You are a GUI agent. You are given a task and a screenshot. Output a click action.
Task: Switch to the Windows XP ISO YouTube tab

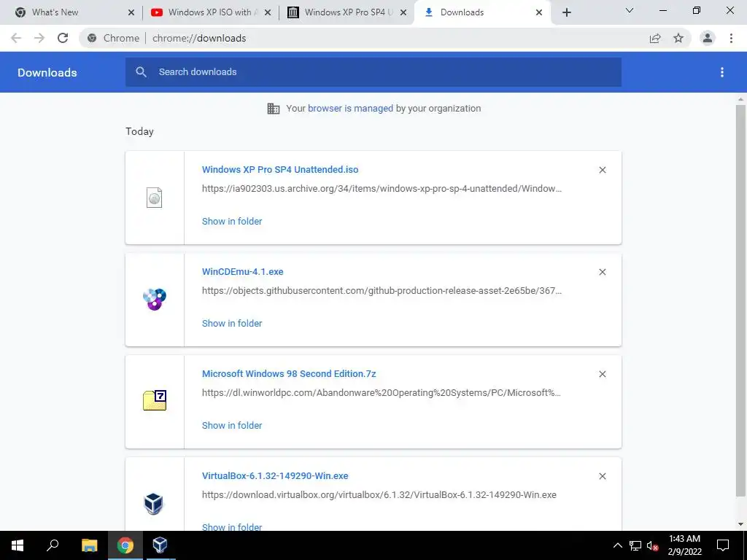pos(210,12)
